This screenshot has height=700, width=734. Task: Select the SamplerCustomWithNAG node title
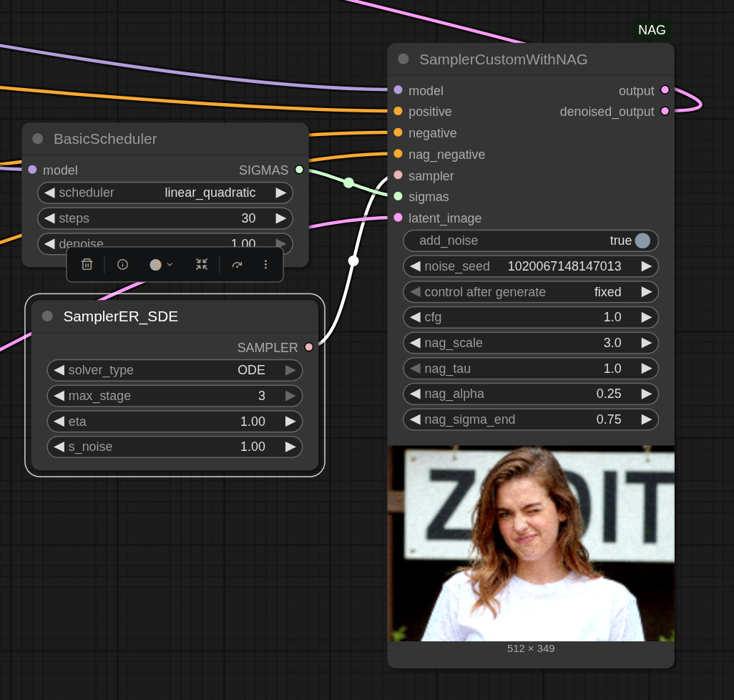(503, 59)
